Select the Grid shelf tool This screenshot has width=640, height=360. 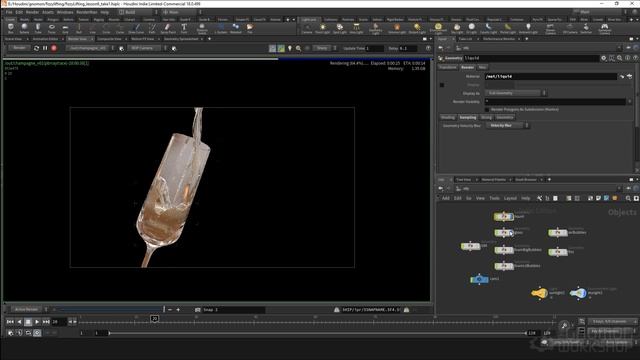pyautogui.click(x=65, y=28)
